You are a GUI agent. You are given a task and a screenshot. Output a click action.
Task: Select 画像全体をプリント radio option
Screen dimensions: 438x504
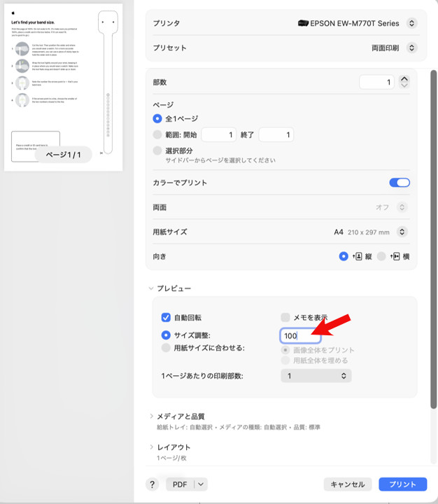[x=285, y=350]
